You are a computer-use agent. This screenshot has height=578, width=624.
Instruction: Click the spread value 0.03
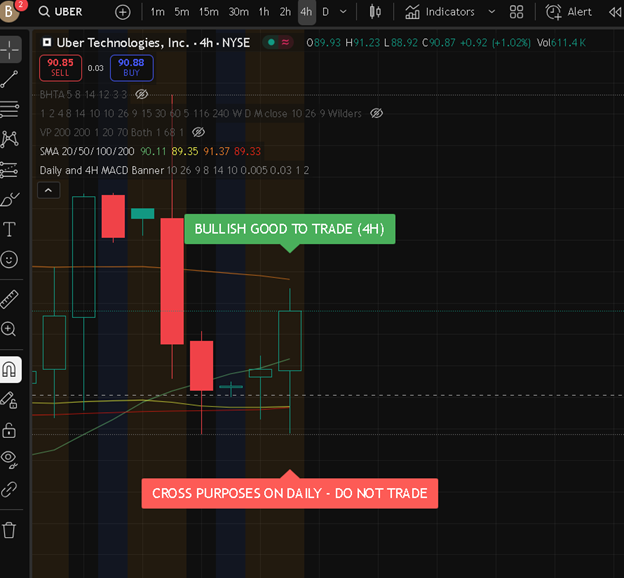[x=96, y=68]
